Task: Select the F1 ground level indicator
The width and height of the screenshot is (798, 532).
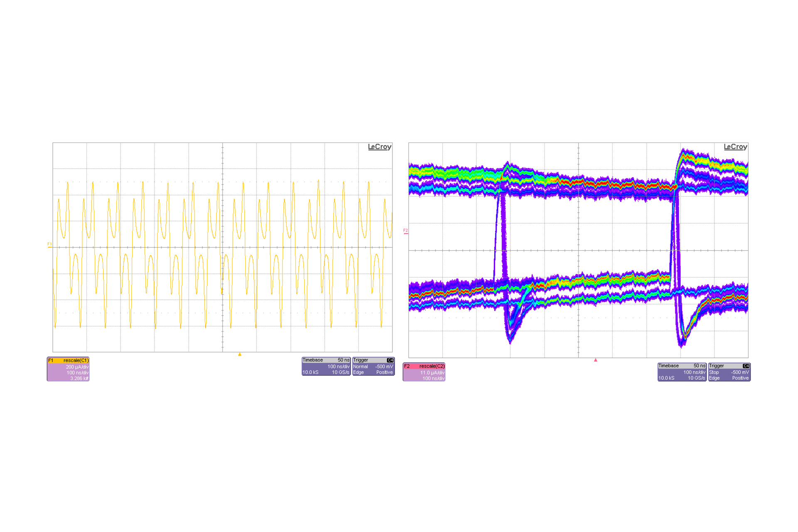Action: [x=50, y=245]
